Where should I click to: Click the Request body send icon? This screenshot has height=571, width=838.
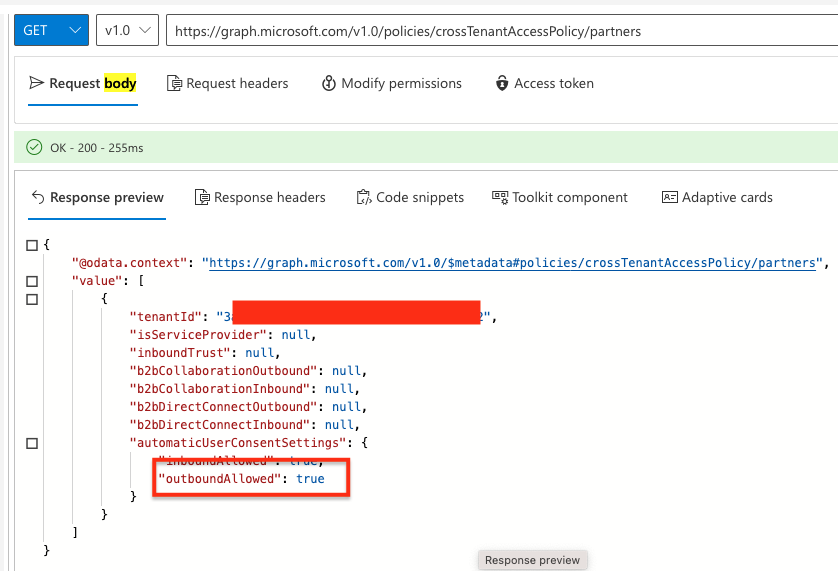click(37, 83)
